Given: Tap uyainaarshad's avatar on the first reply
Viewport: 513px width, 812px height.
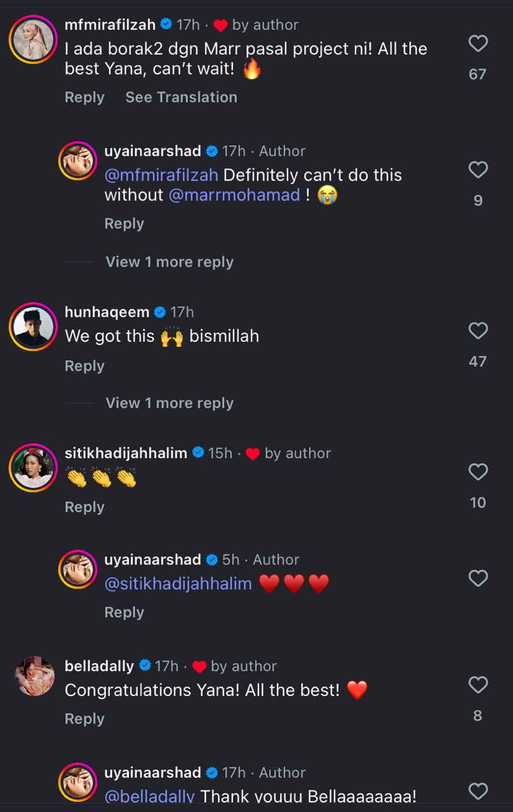Looking at the screenshot, I should (78, 161).
